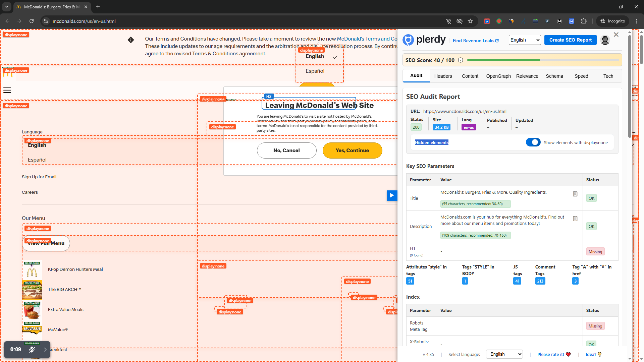Select Español language option in sidebar
This screenshot has width=644, height=362.
click(37, 160)
